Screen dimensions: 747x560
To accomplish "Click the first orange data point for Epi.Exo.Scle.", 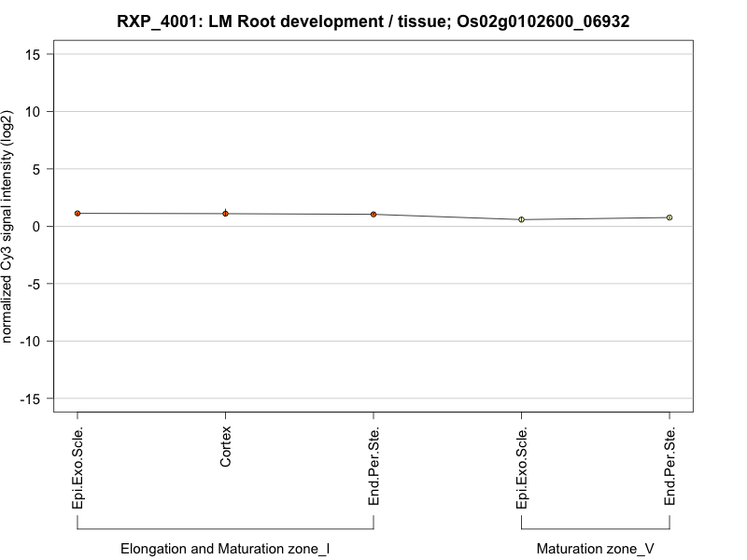I will (78, 213).
